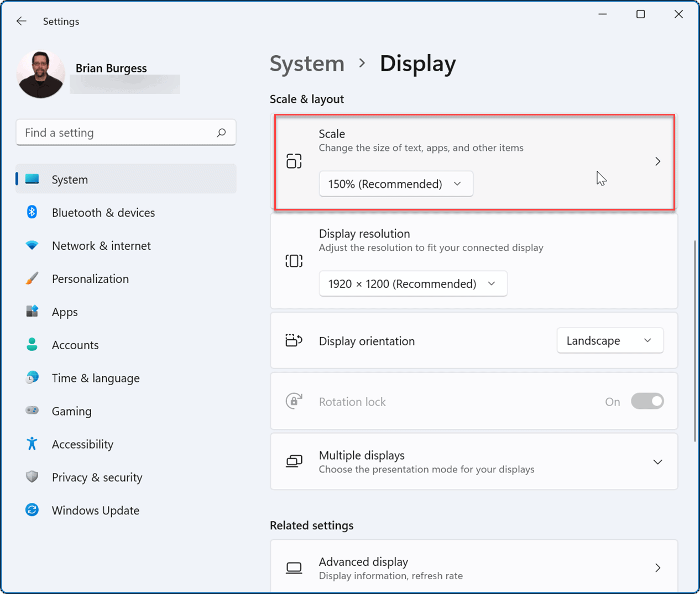
Task: Click the back arrow in Settings
Action: (x=21, y=21)
